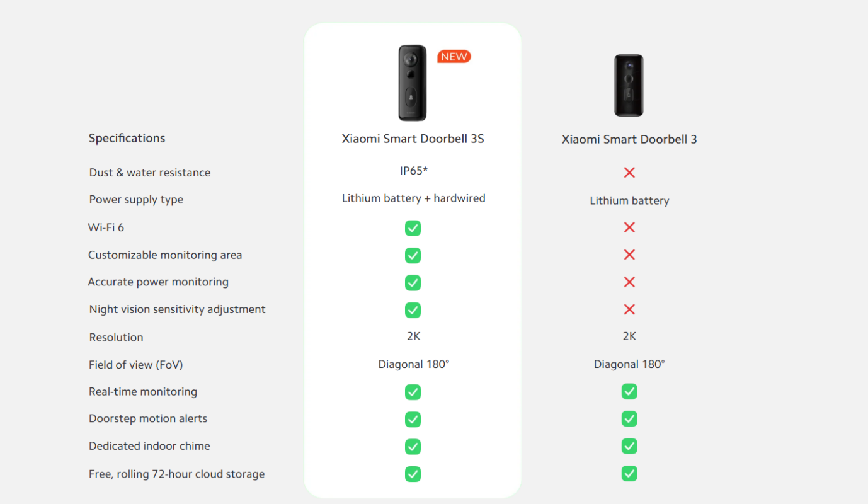The image size is (868, 504).
Task: Click the Doorbell 3S night vision sensitivity checkmark
Action: click(x=413, y=310)
